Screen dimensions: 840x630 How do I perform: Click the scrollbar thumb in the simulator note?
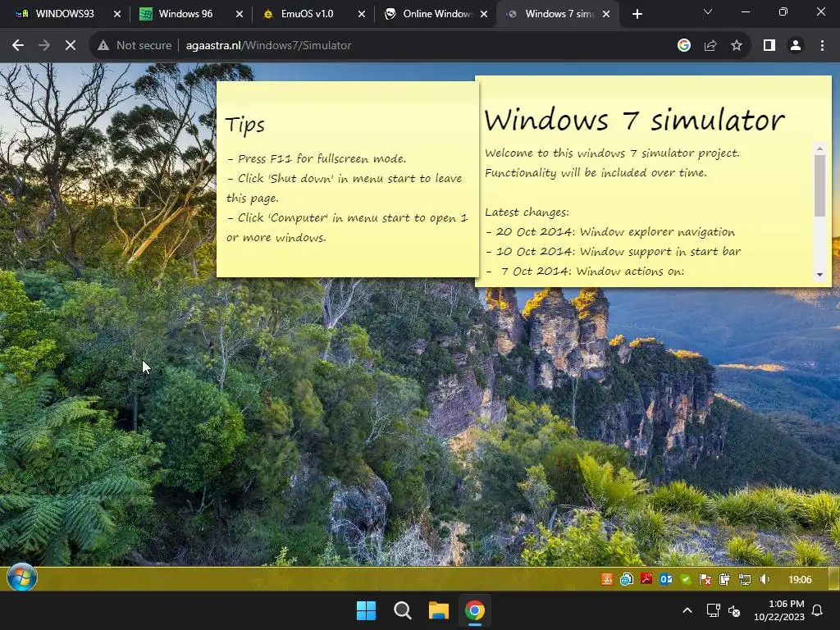tap(819, 185)
